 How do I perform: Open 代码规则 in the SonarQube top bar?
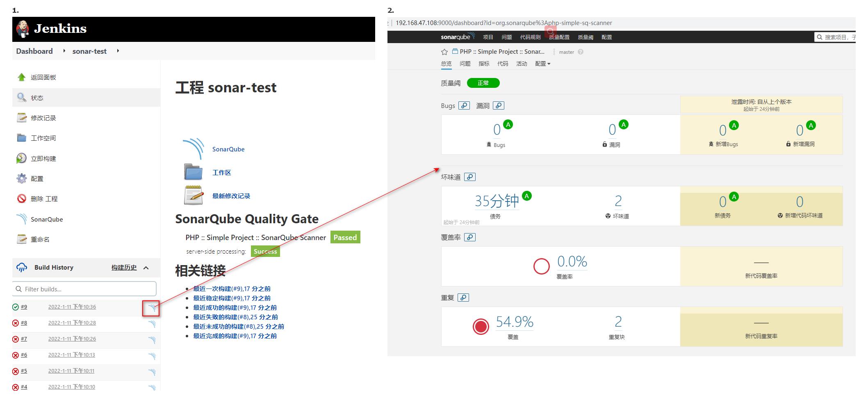pyautogui.click(x=531, y=37)
